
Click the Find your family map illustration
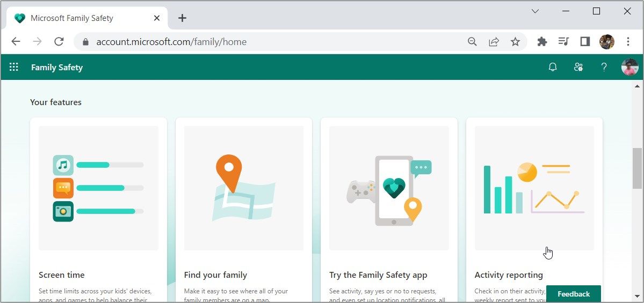[243, 188]
